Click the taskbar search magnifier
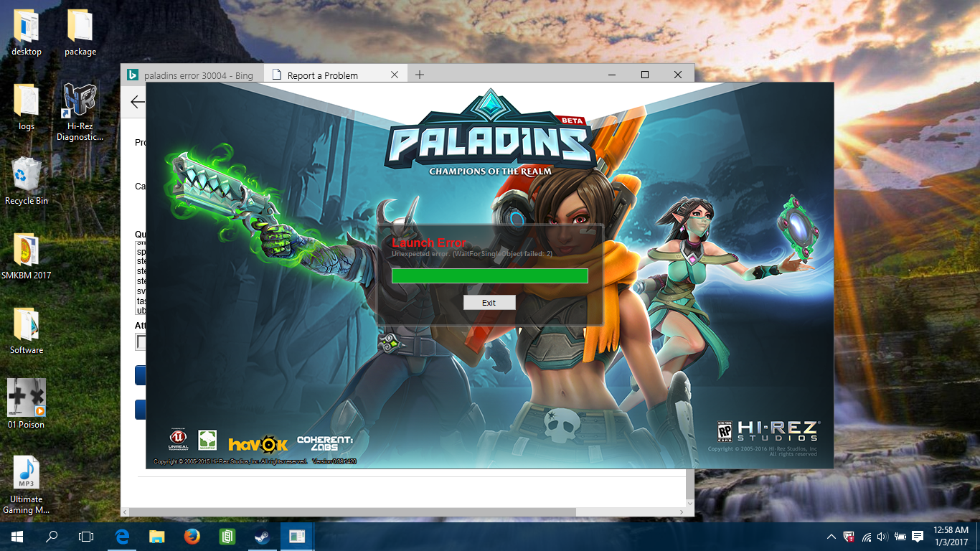980x551 pixels. (52, 537)
